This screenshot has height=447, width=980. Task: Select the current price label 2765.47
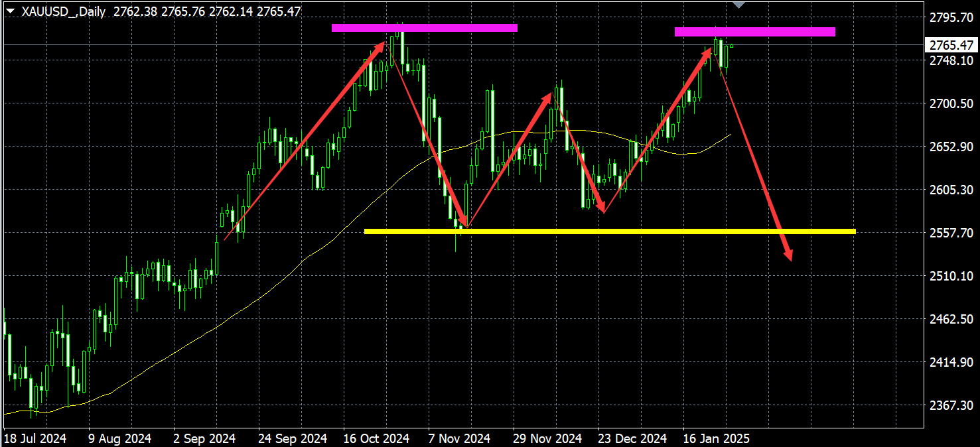coord(951,45)
